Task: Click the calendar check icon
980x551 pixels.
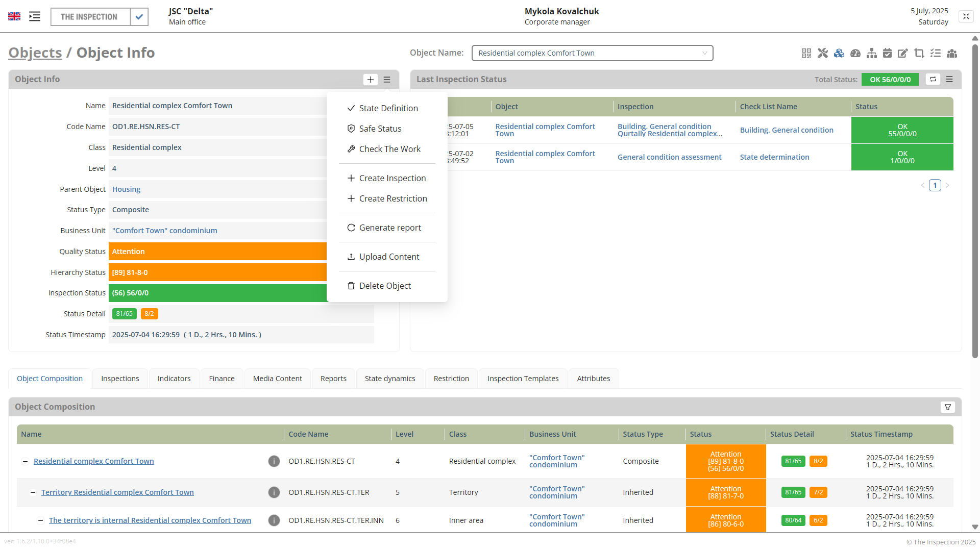Action: point(887,53)
